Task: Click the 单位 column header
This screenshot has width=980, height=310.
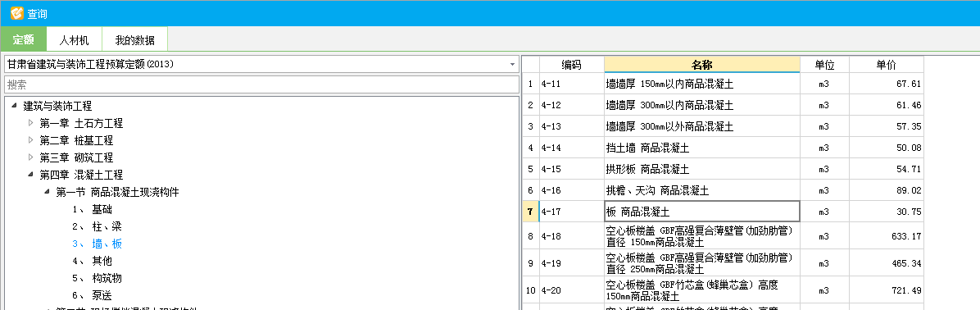Action: click(824, 64)
